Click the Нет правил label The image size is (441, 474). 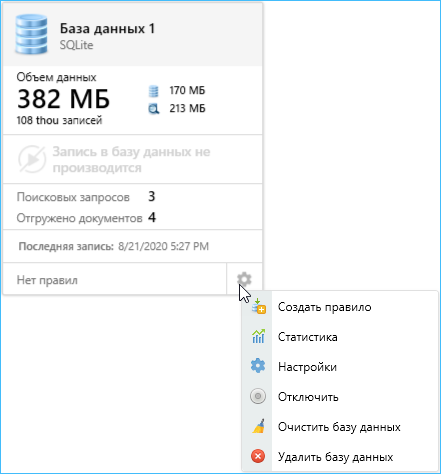[x=47, y=280]
